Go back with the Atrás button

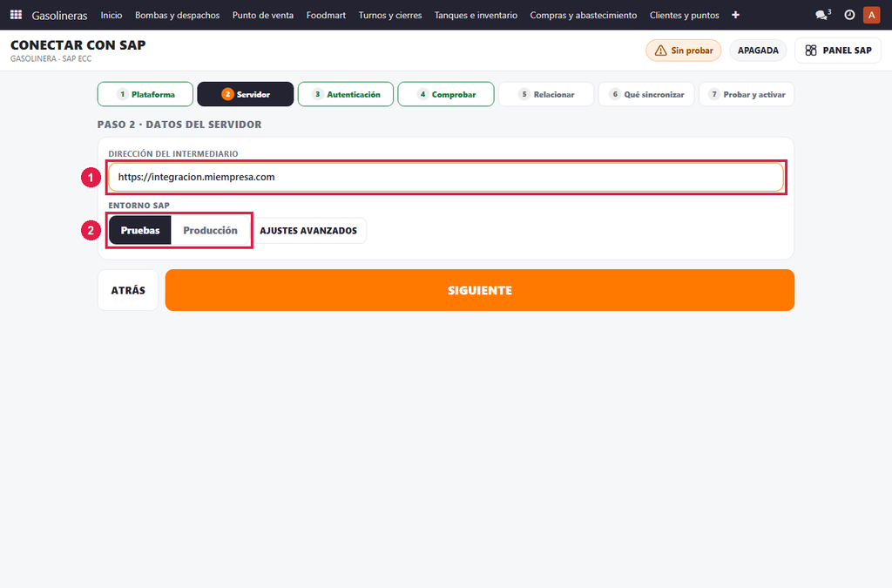tap(128, 290)
